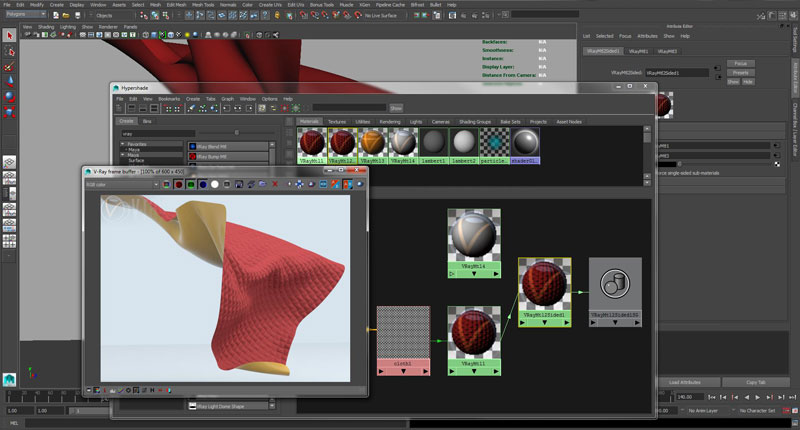Click the Copy Tab button
The height and width of the screenshot is (430, 800).
tap(756, 383)
